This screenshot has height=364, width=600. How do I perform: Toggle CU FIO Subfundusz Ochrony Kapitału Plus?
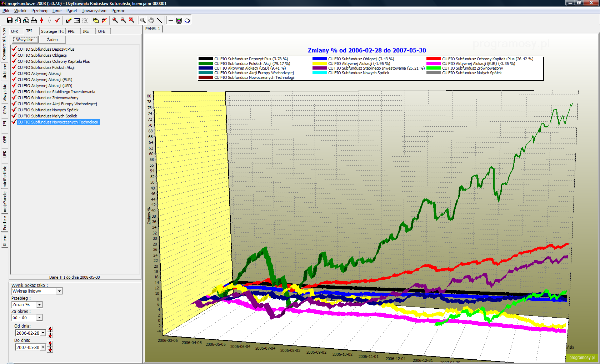click(14, 61)
